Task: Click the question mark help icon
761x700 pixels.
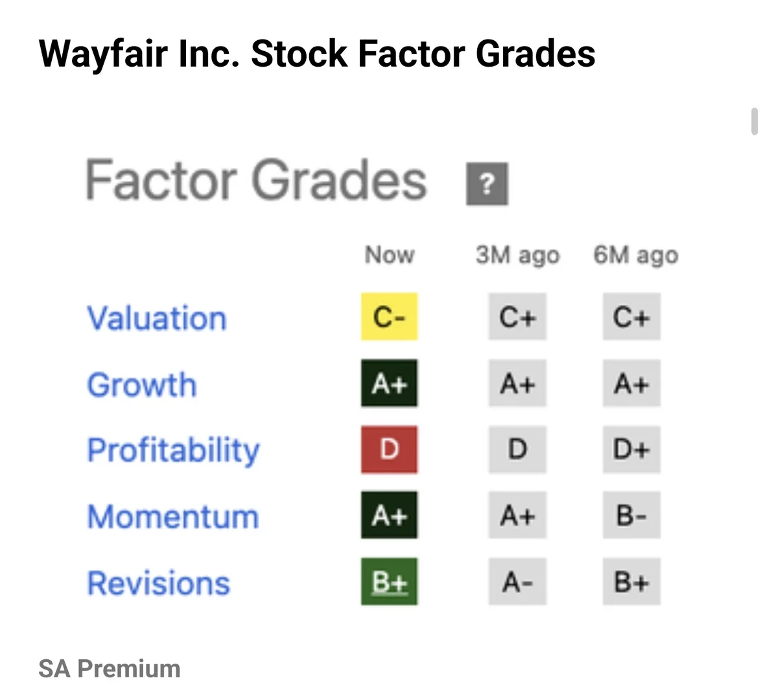Action: point(487,184)
